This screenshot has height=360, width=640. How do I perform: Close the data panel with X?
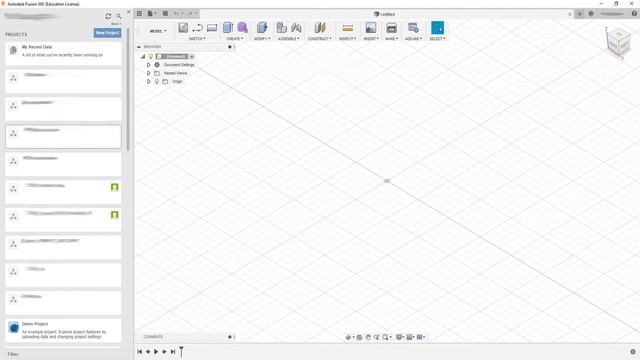tap(128, 12)
